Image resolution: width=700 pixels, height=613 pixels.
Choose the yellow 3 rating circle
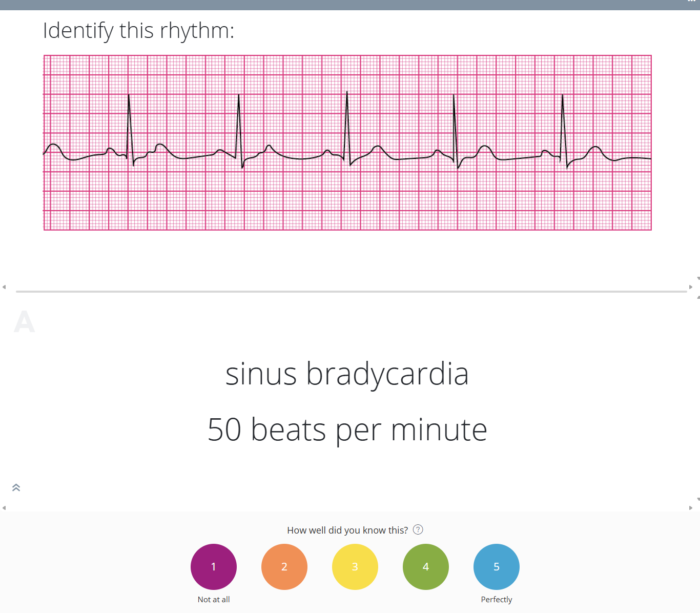[355, 567]
